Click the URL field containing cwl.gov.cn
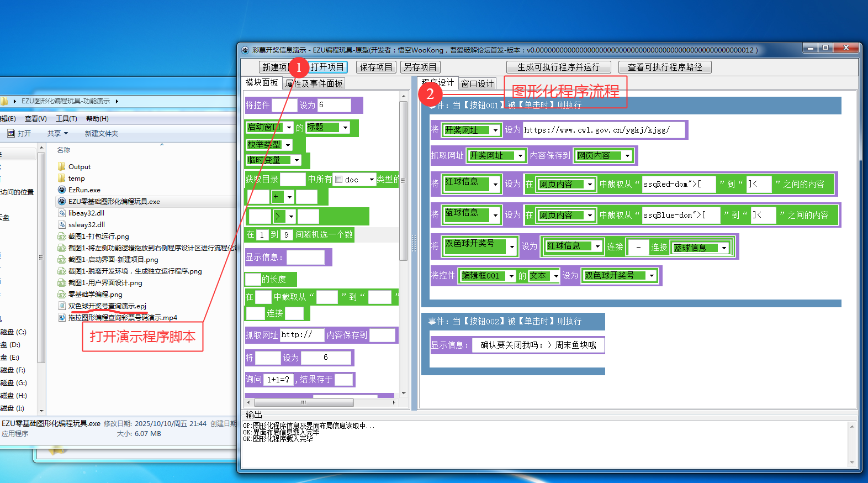The height and width of the screenshot is (483, 868). (x=604, y=130)
